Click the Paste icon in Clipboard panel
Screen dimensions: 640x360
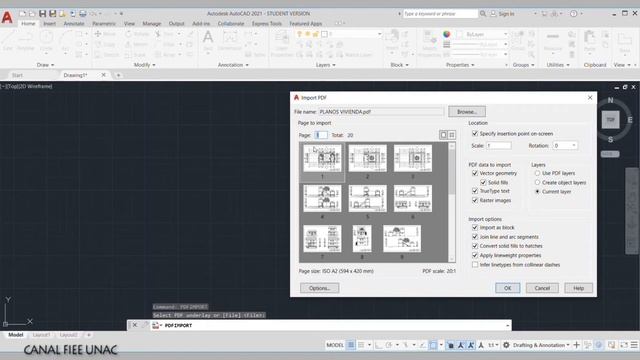click(589, 41)
